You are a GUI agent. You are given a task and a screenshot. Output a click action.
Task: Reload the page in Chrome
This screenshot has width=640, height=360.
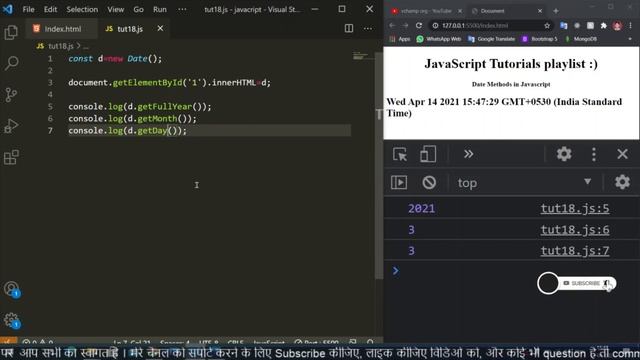[419, 25]
